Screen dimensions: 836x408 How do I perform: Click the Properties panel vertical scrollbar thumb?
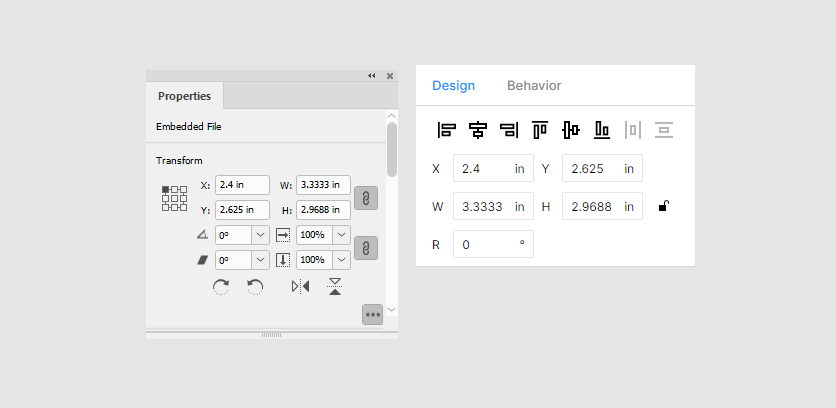[x=392, y=150]
